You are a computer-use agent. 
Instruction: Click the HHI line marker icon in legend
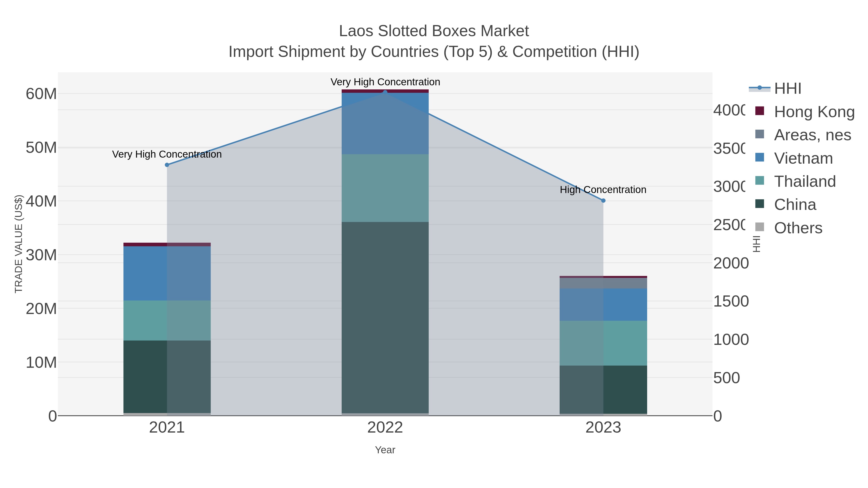(x=759, y=88)
